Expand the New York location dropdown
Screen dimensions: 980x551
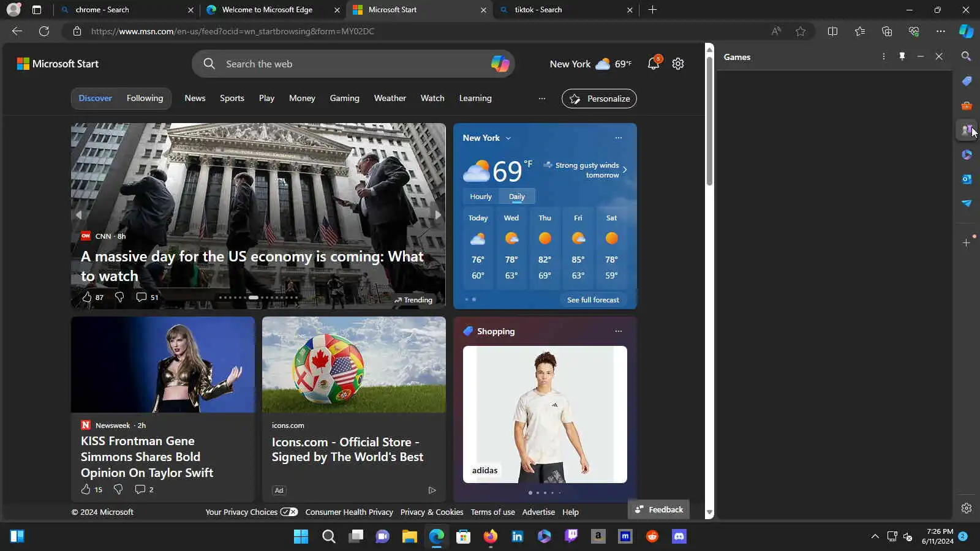click(508, 138)
